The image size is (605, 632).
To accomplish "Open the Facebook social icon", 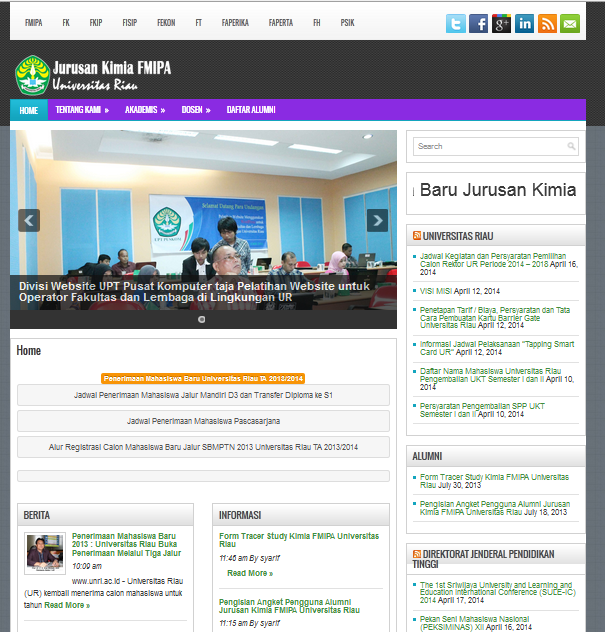I will pos(478,23).
